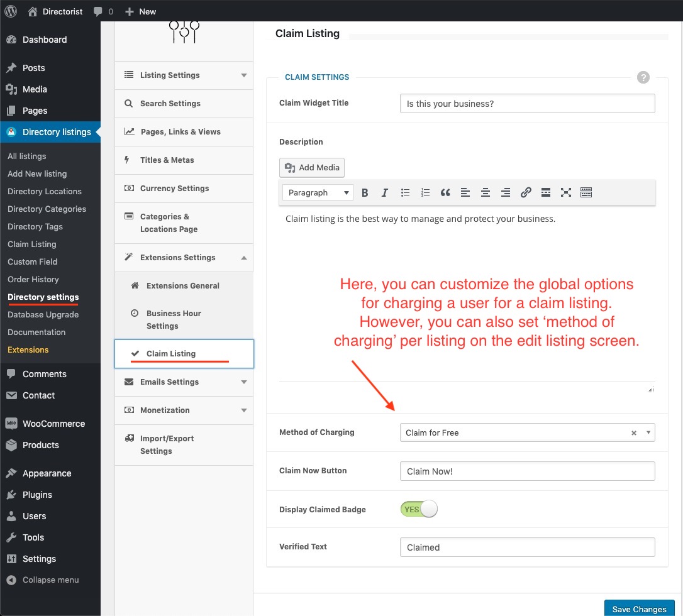
Task: Open Directory Categories
Action: pos(47,209)
